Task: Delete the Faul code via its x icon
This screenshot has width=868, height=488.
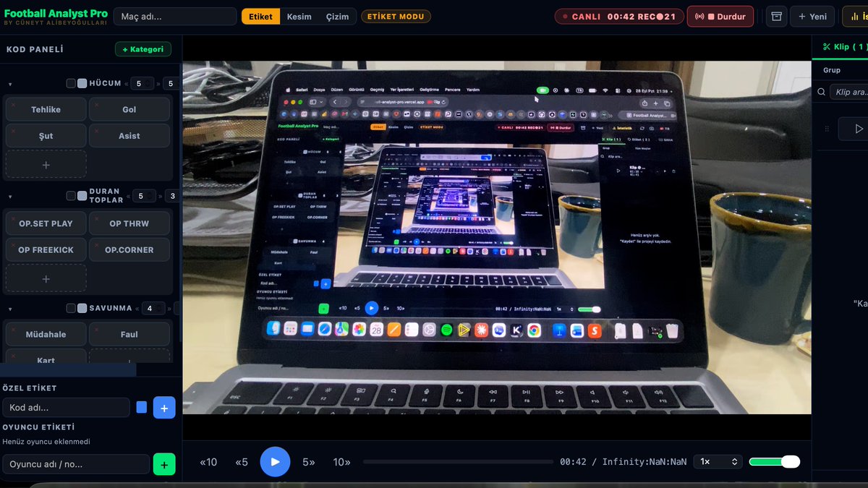Action: pos(95,328)
